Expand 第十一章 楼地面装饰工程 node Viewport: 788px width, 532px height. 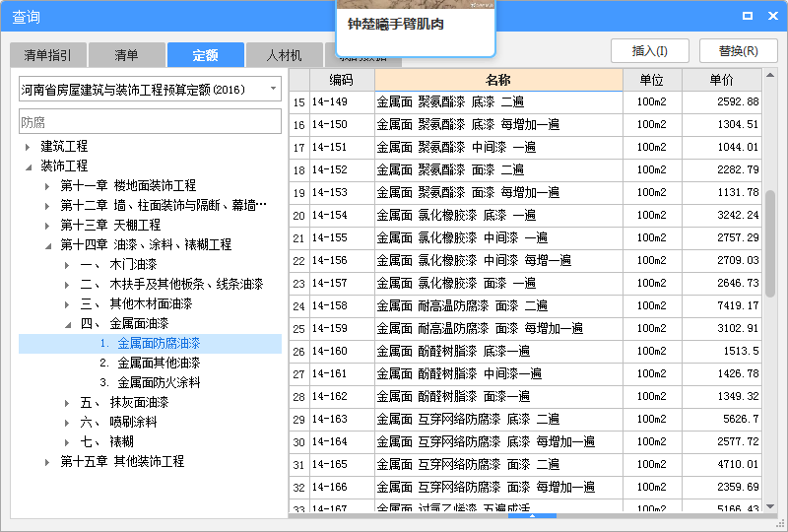point(47,186)
